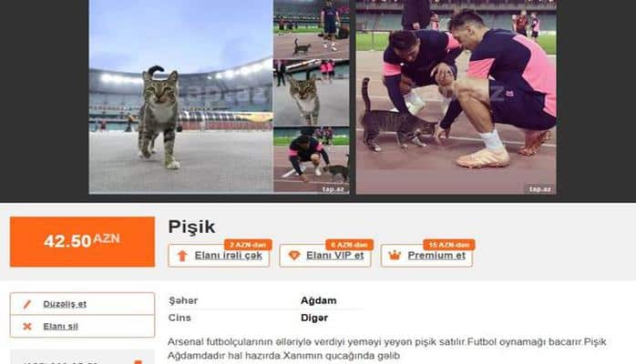The width and height of the screenshot is (636, 364).
Task: Click the orange X icon beside Elanı sil
Action: [x=27, y=327]
